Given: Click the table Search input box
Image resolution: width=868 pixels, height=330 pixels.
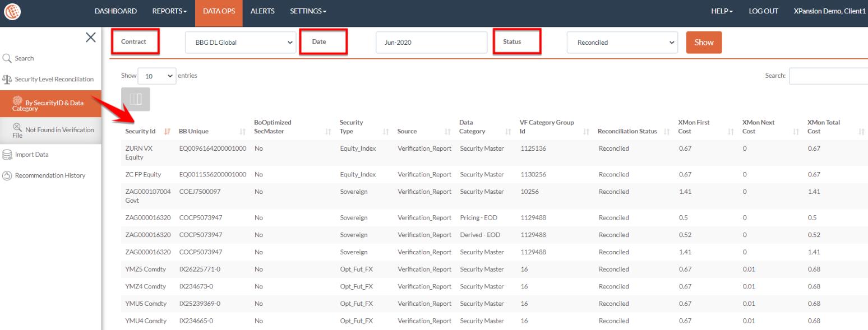Looking at the screenshot, I should (828, 76).
